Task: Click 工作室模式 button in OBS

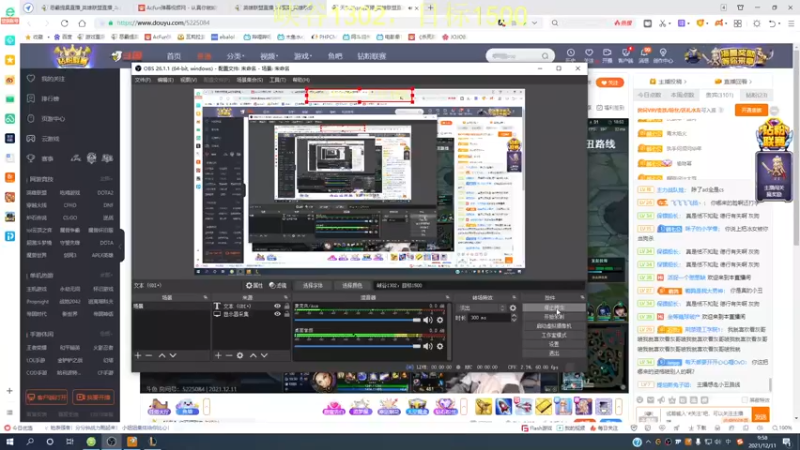Action: click(x=554, y=335)
